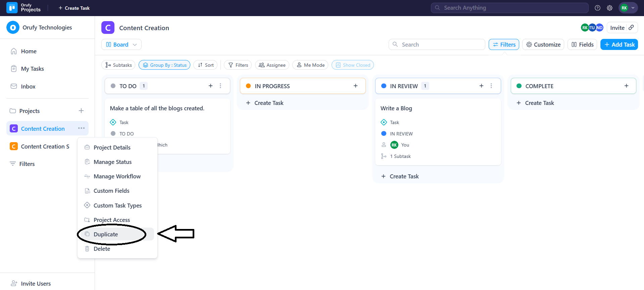This screenshot has width=644, height=290.
Task: Open TO DO column three-dot options
Action: (x=220, y=86)
